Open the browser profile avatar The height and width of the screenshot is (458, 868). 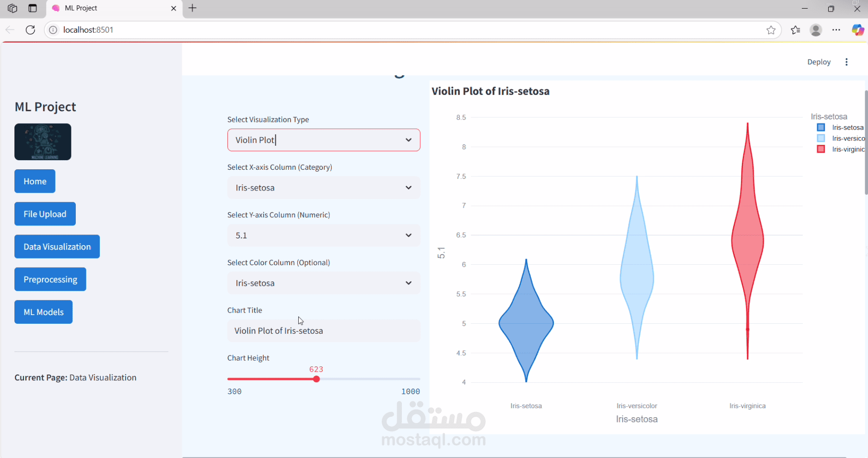(x=816, y=30)
